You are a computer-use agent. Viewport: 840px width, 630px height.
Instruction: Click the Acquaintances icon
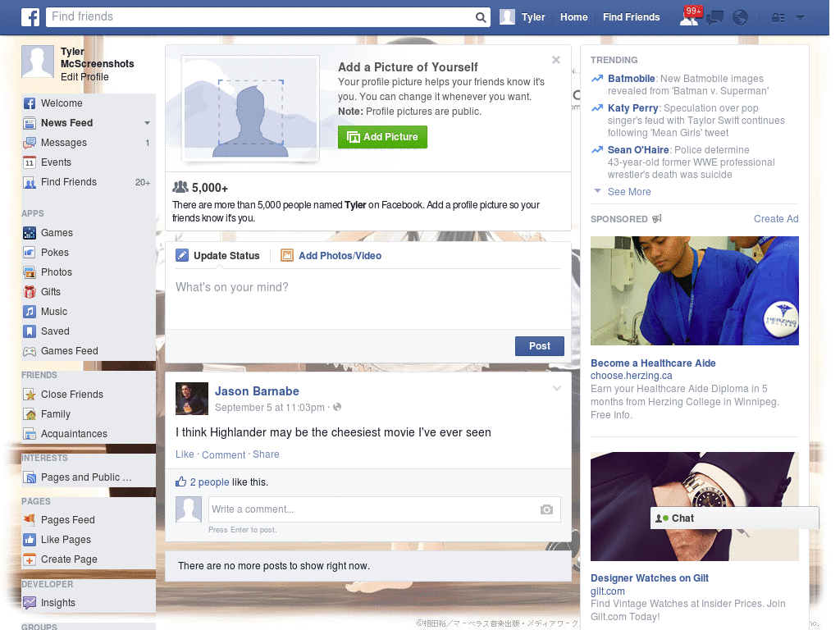click(30, 434)
